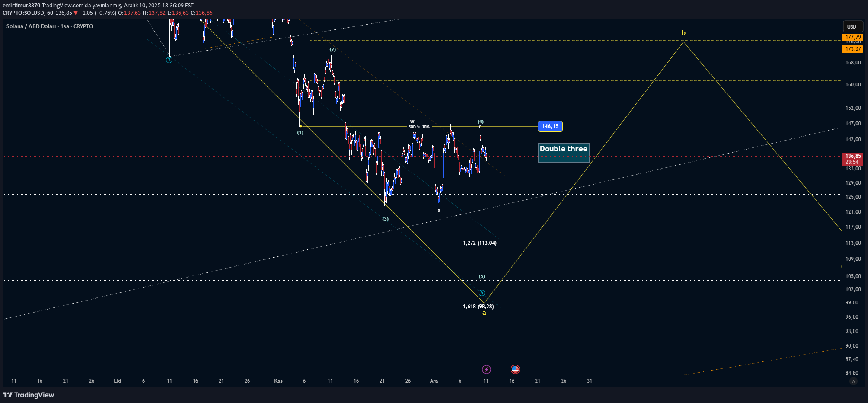
Task: Click the 173,37 orange price tag
Action: tap(852, 49)
